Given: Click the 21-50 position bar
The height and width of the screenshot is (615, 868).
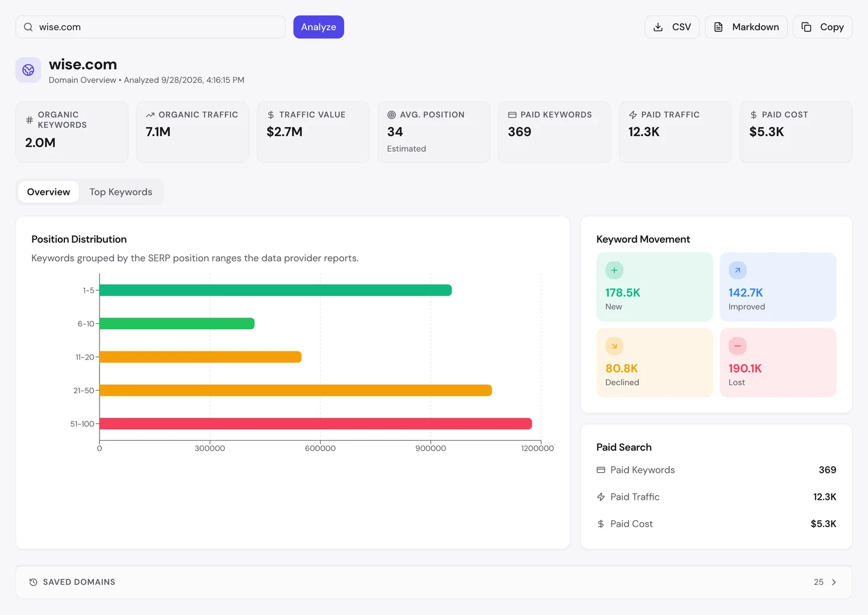Looking at the screenshot, I should 296,391.
